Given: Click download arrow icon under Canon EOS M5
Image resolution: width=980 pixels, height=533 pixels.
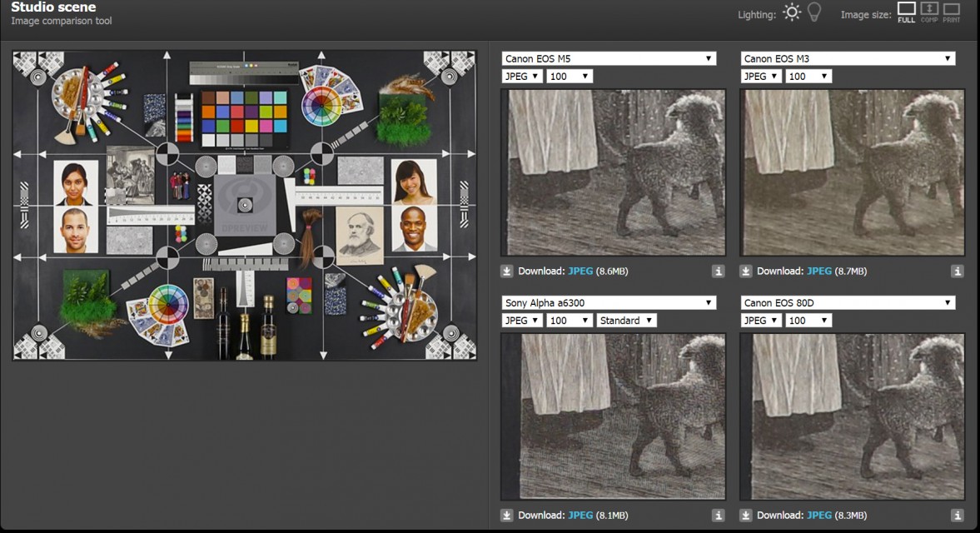Looking at the screenshot, I should tap(507, 271).
